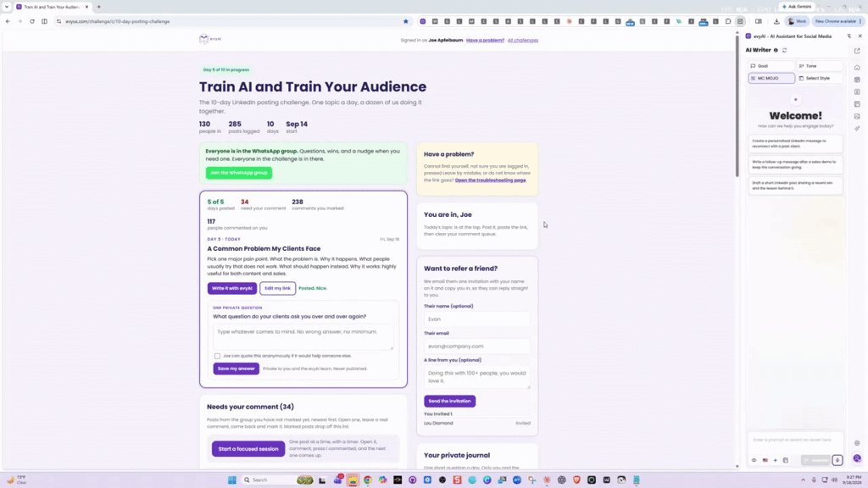The width and height of the screenshot is (868, 488).
Task: Open the troubleshooting page link
Action: pyautogui.click(x=491, y=180)
